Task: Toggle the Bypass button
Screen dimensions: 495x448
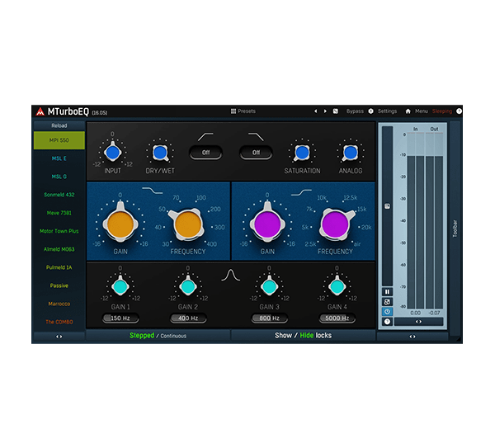Action: click(355, 111)
